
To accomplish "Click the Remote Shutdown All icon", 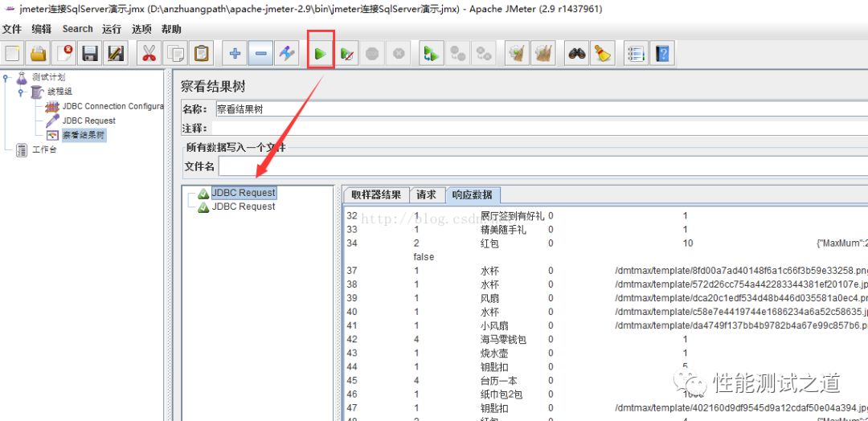I will point(485,54).
